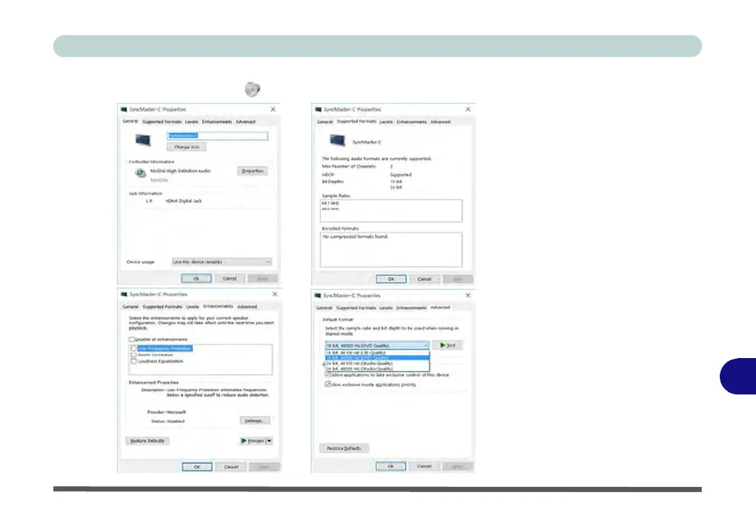Open Advanced tab in Device usage dialog
The image size is (756, 532).
(x=245, y=122)
